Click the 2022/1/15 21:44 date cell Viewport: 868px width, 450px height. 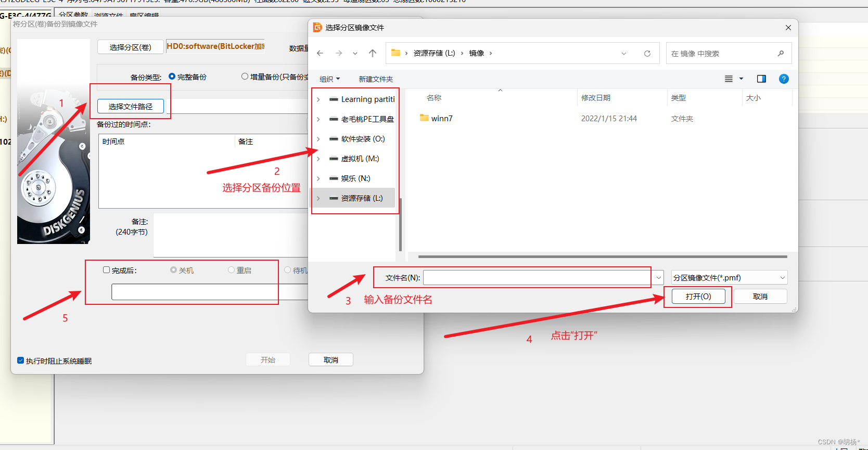click(x=609, y=119)
